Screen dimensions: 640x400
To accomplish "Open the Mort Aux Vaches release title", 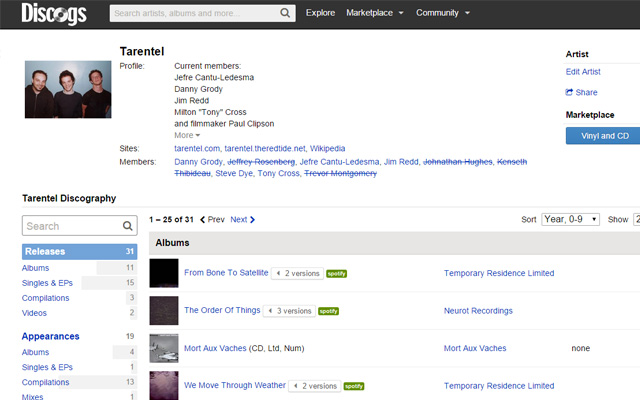I will (215, 348).
